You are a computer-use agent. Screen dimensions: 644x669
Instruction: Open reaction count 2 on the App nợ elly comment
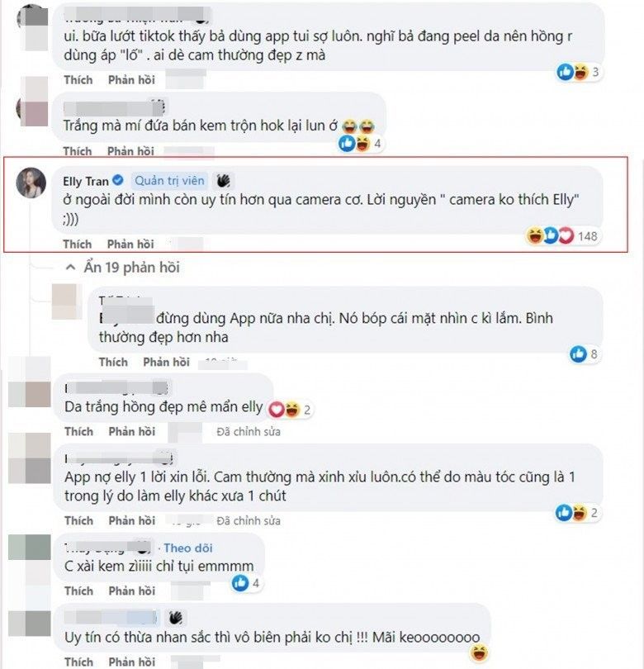pos(577,513)
